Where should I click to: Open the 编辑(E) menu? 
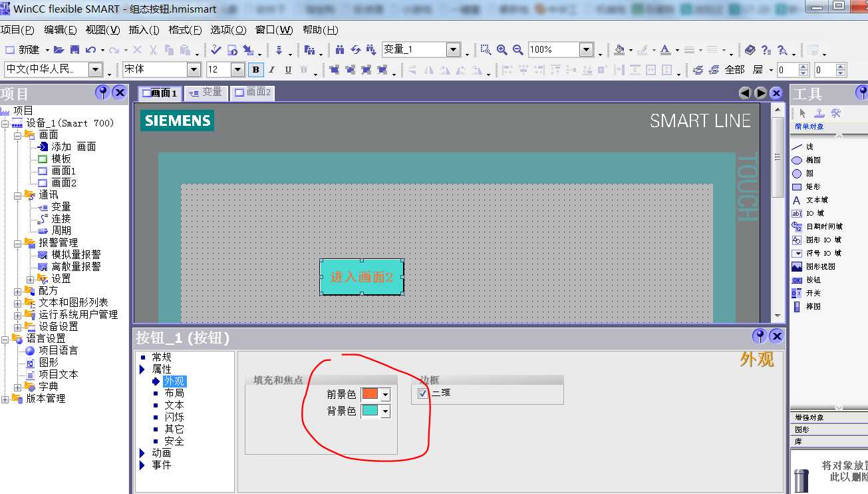point(61,30)
